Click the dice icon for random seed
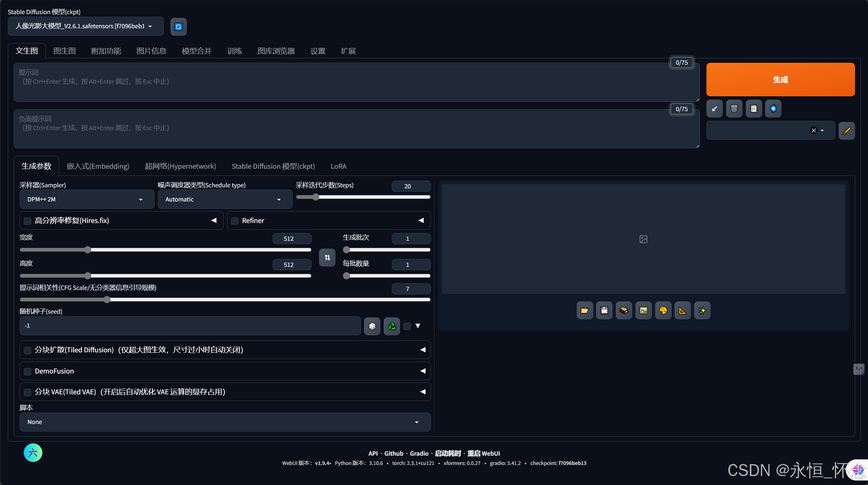868x485 pixels. pos(372,326)
